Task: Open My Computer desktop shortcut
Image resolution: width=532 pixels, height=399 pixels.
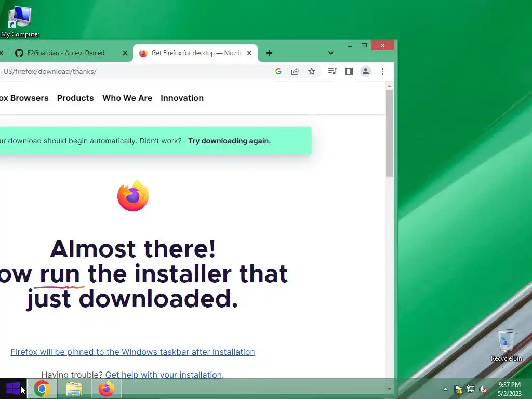Action: point(20,22)
